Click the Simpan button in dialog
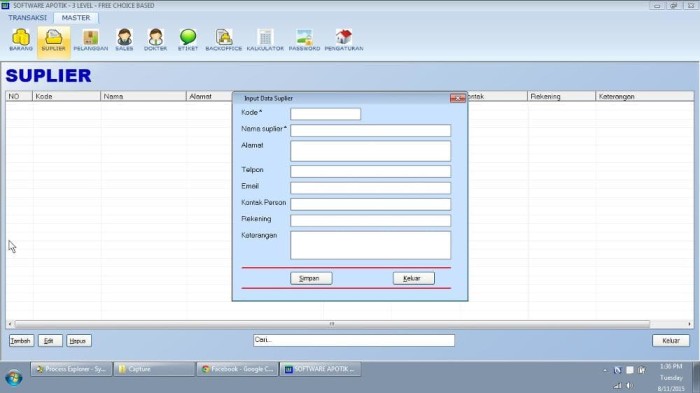The height and width of the screenshot is (393, 700). tap(311, 278)
